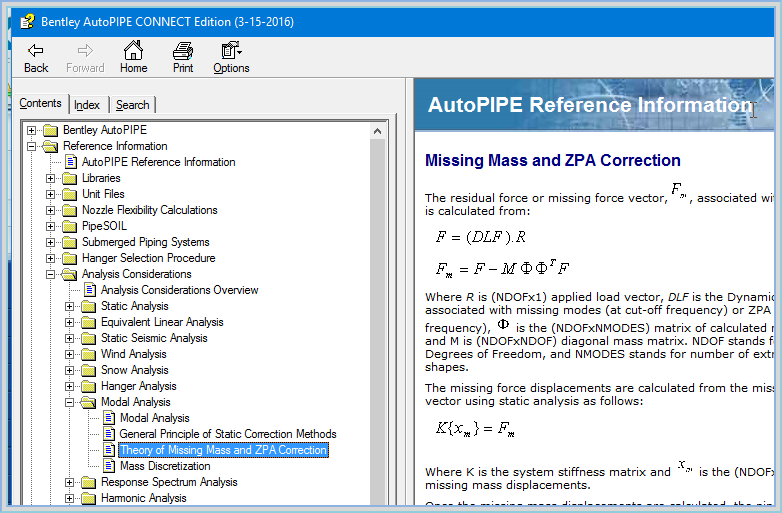Screen dimensions: 782x513
Task: Open the Home page from toolbar
Action: click(x=133, y=58)
